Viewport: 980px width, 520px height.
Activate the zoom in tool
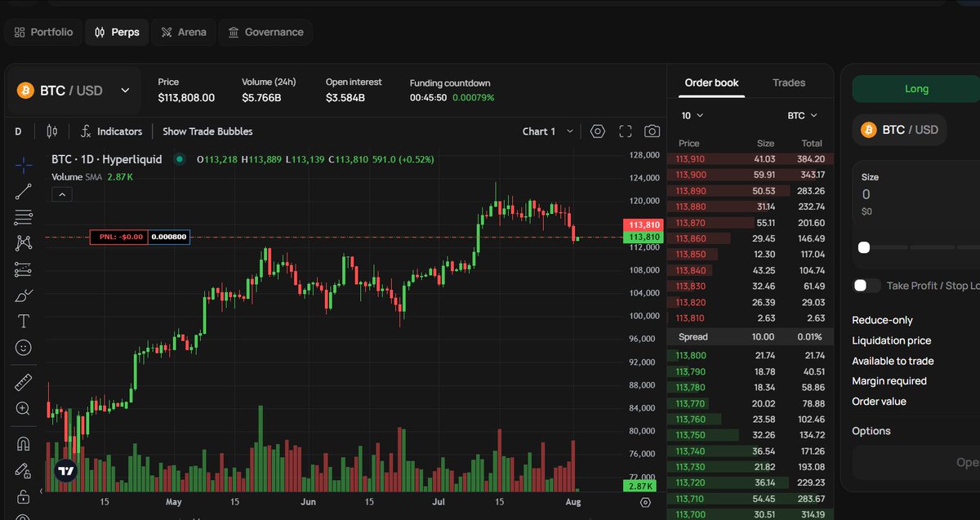24,408
